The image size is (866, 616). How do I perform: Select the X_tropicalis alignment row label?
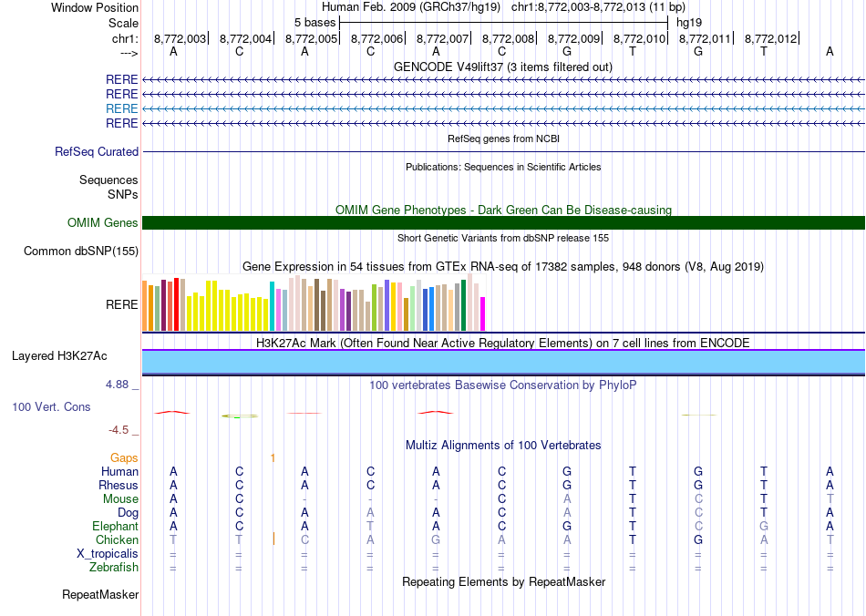point(108,554)
